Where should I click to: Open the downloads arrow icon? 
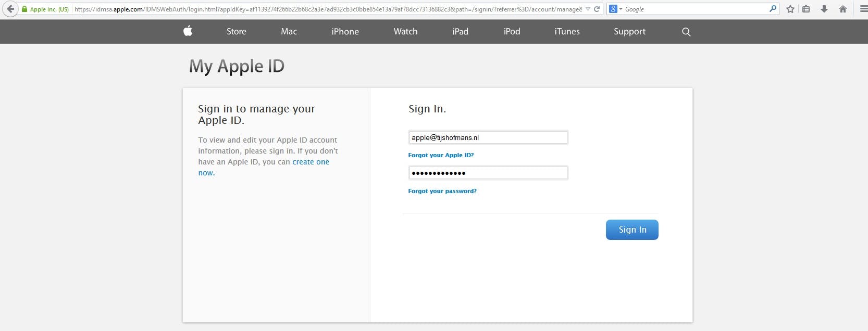(x=824, y=9)
